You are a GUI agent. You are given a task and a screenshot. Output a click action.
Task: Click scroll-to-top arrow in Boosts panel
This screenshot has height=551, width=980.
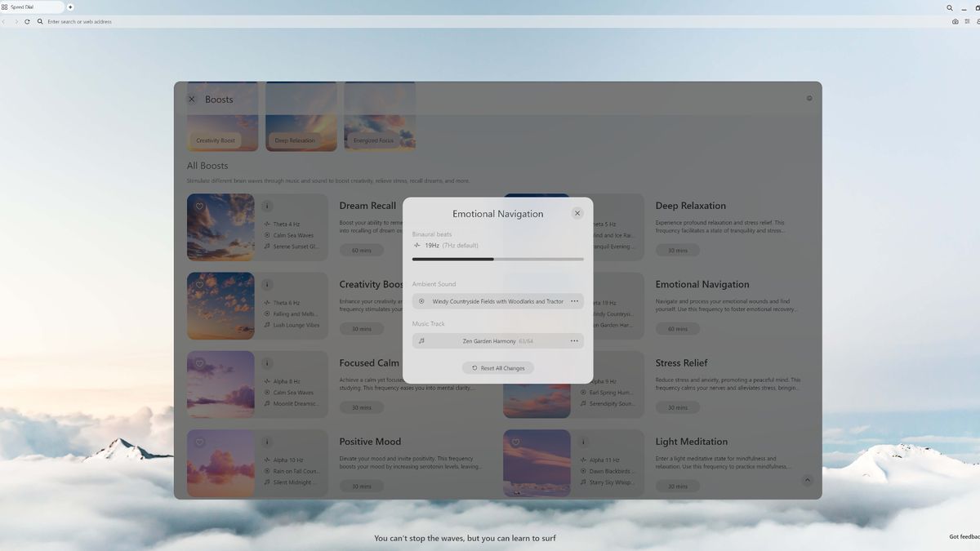(808, 480)
